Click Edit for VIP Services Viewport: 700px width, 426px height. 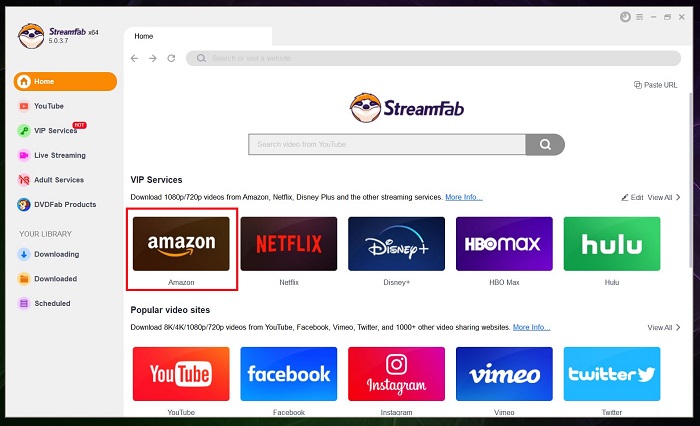coord(632,198)
